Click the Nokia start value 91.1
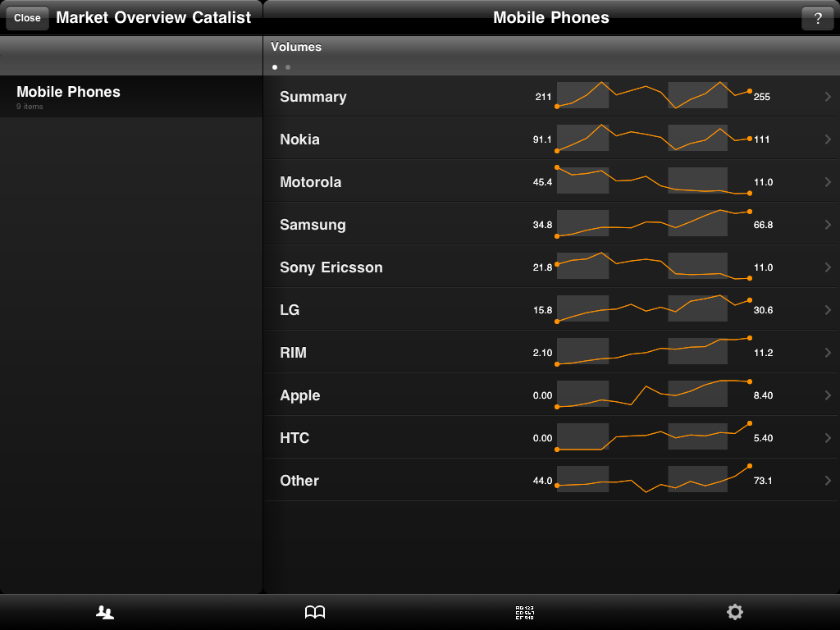 [x=542, y=139]
